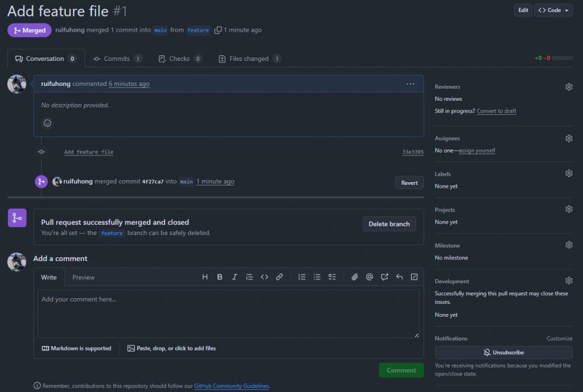
Task: Click Markdown is supported link
Action: click(77, 349)
